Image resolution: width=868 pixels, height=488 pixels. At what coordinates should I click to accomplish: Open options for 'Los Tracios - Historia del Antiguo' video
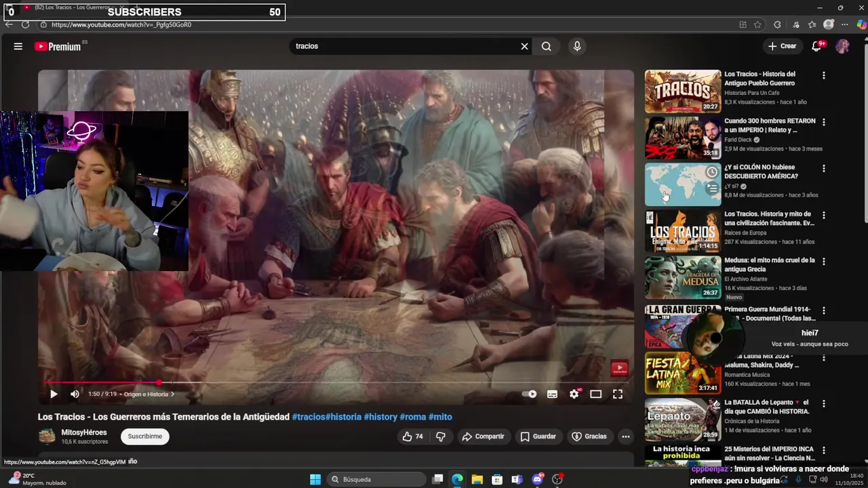pyautogui.click(x=824, y=75)
